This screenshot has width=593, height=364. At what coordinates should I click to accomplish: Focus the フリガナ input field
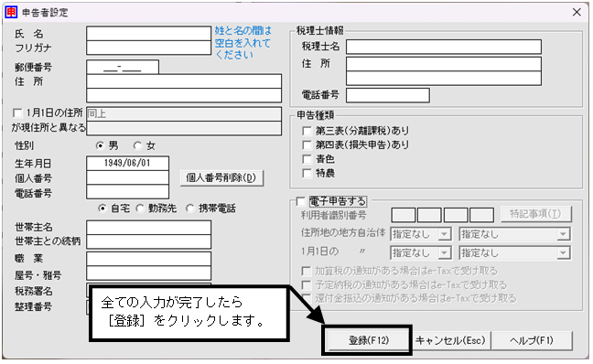pyautogui.click(x=148, y=48)
